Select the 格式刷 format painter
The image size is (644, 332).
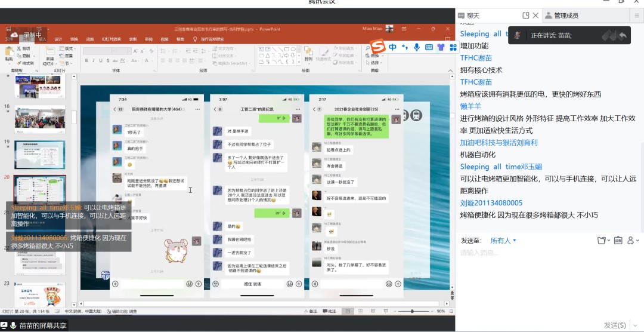(26, 63)
